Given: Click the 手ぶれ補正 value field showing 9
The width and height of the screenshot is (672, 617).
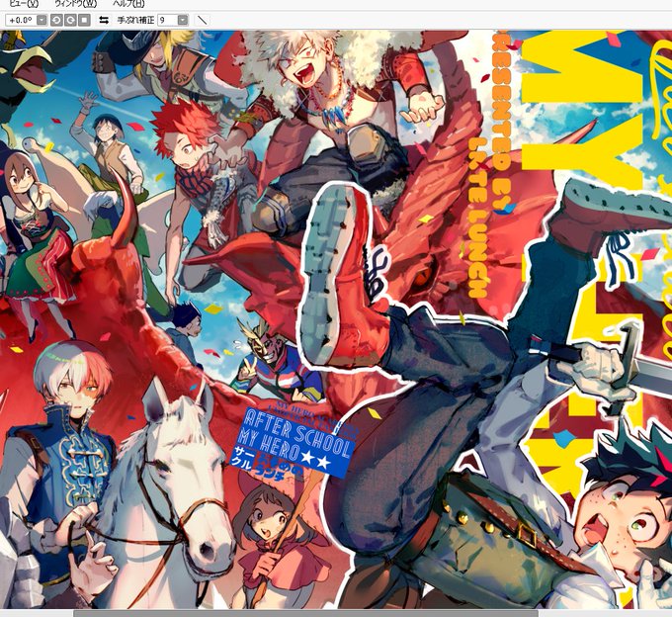Looking at the screenshot, I should coord(168,20).
